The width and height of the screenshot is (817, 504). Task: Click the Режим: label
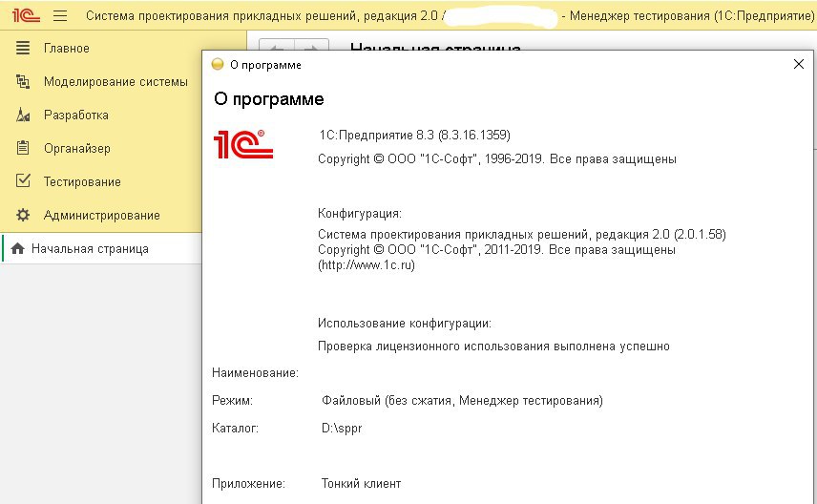click(232, 401)
